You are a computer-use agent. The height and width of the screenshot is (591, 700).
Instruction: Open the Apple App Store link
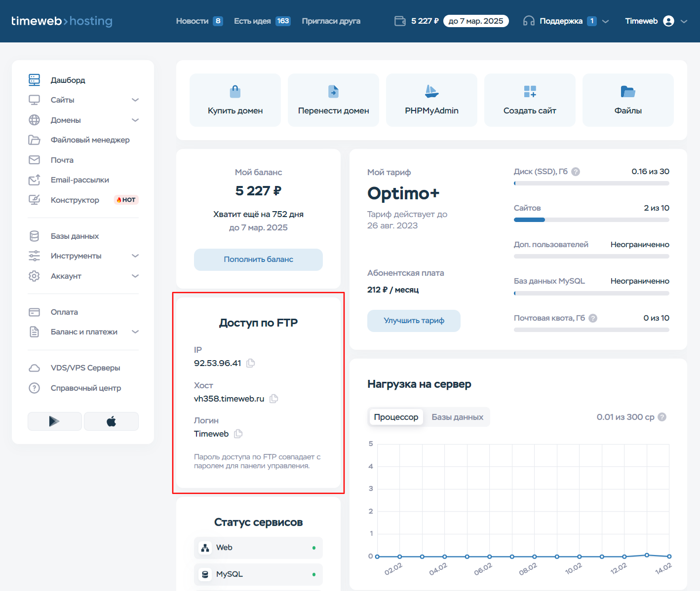click(x=111, y=421)
